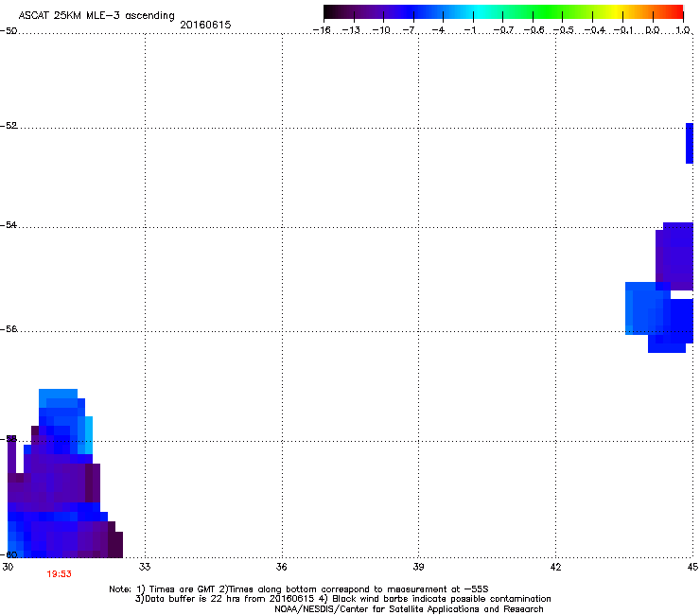Click the -7 colorbar tick label
This screenshot has height=615, width=700.
[411, 30]
